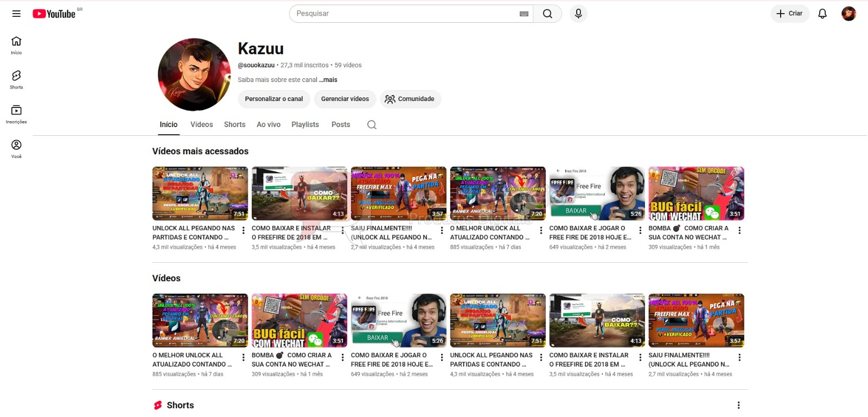Open the notifications bell
The width and height of the screenshot is (868, 417).
coord(822,14)
